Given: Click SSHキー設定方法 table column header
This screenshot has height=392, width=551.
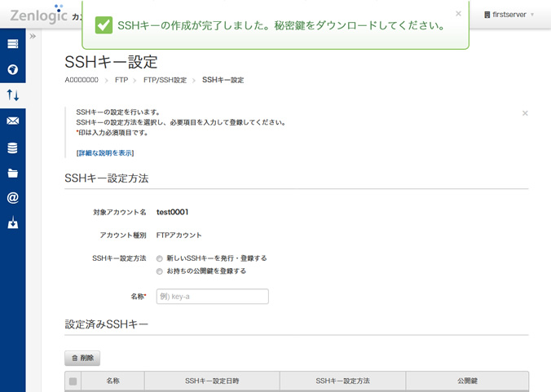Looking at the screenshot, I should click(342, 381).
